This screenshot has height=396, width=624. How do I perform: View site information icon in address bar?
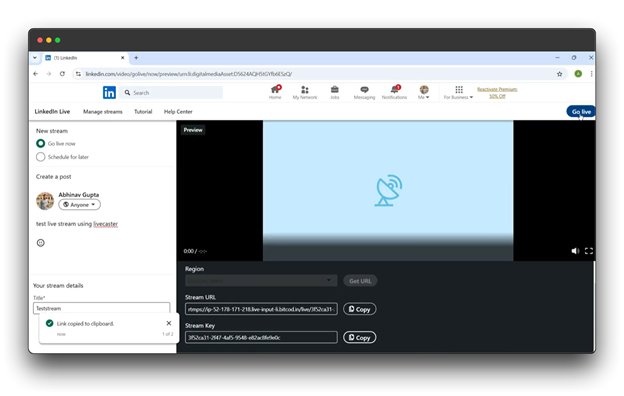[78, 74]
